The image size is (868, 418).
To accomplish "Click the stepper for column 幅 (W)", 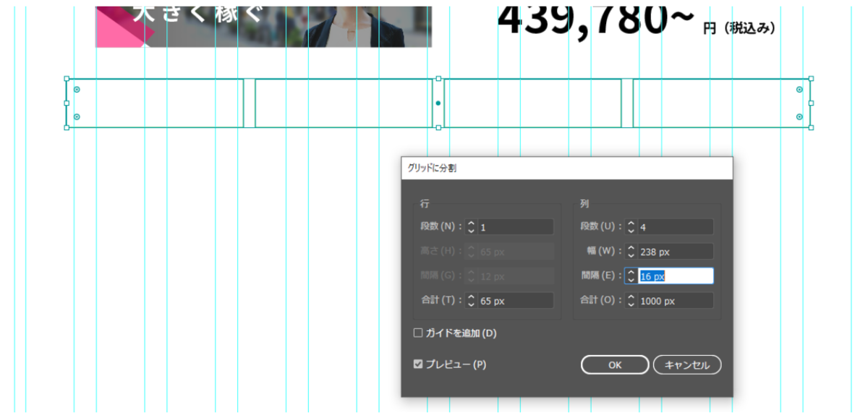I will [x=631, y=252].
